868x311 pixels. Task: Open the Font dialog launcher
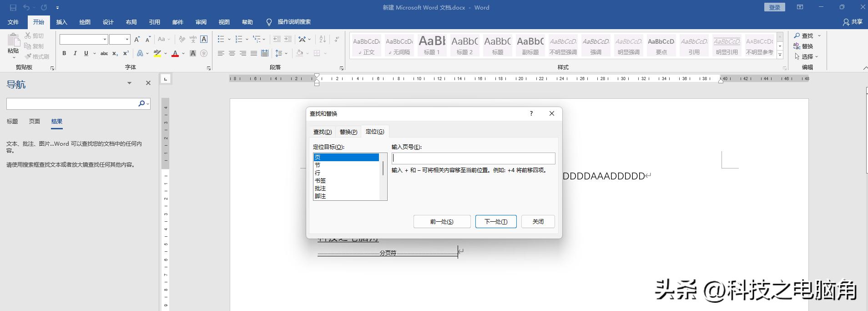[209, 68]
